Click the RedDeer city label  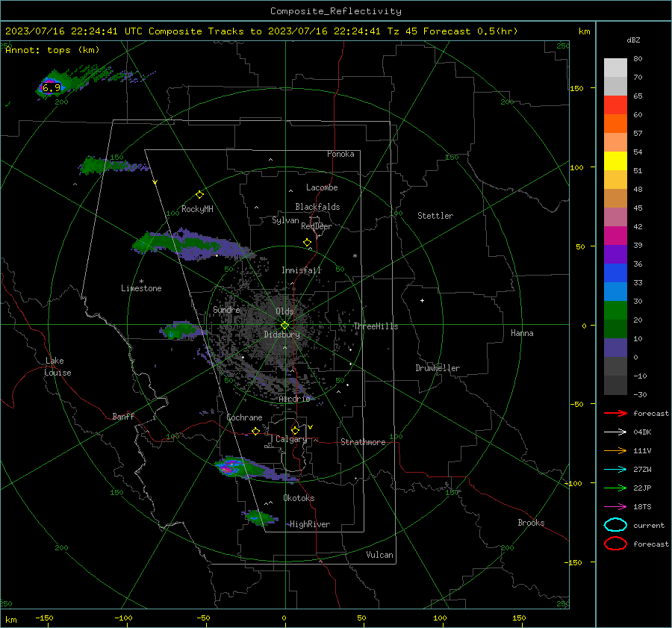(x=317, y=226)
